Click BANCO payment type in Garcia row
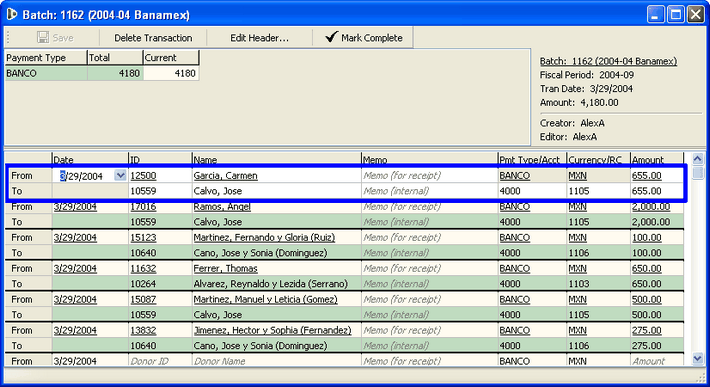Viewport: 710px width, 387px height. [514, 176]
